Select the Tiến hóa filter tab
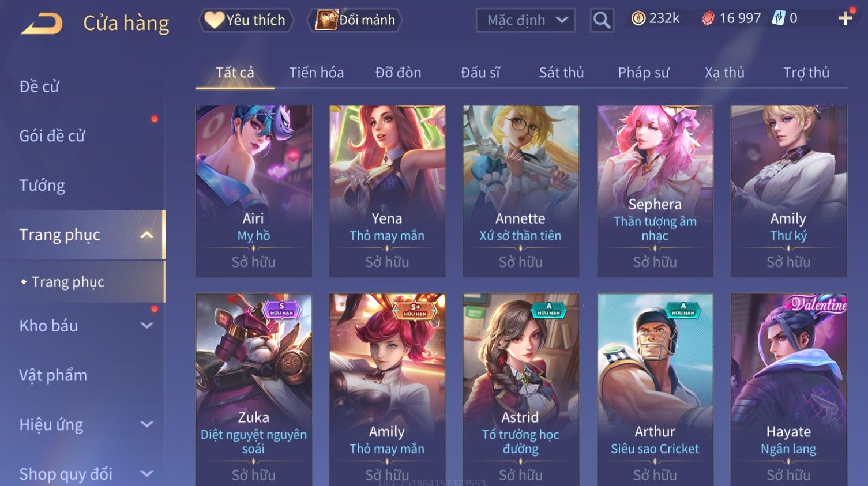Screen dimensions: 868x486 point(317,73)
